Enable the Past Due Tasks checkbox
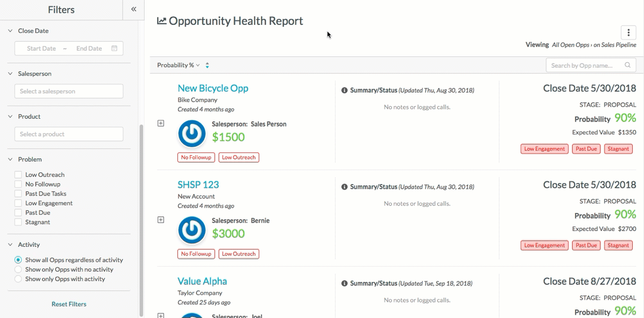This screenshot has width=644, height=318. pos(18,194)
